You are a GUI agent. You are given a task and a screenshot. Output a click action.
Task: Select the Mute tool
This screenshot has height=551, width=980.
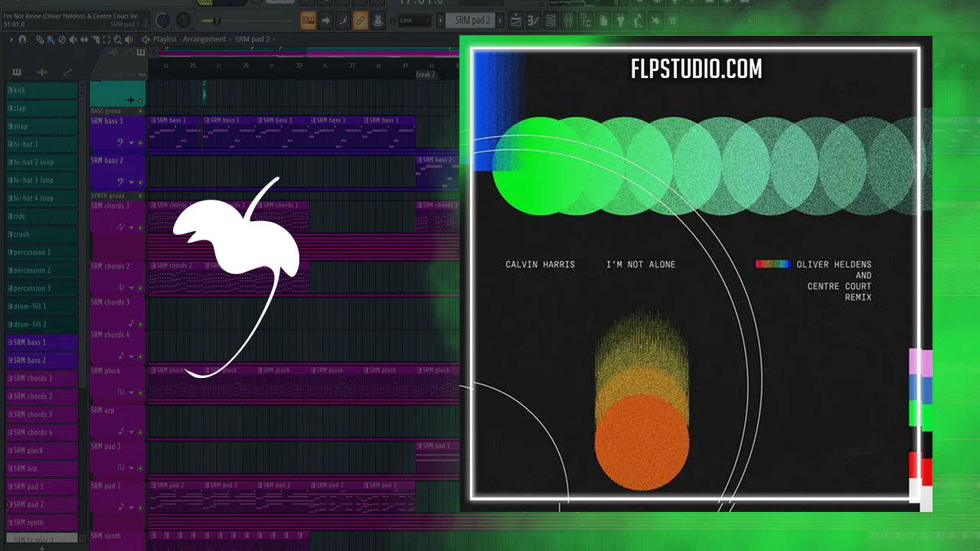(73, 39)
